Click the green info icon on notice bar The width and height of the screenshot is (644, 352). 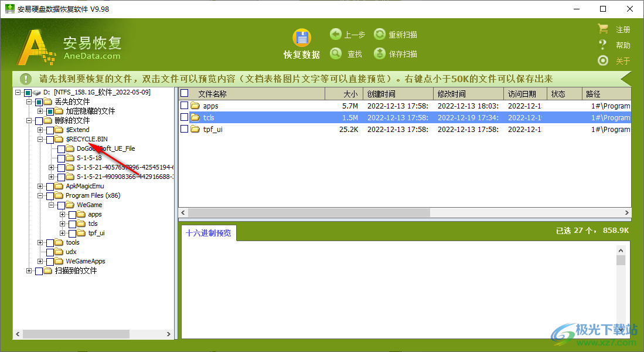coord(26,79)
